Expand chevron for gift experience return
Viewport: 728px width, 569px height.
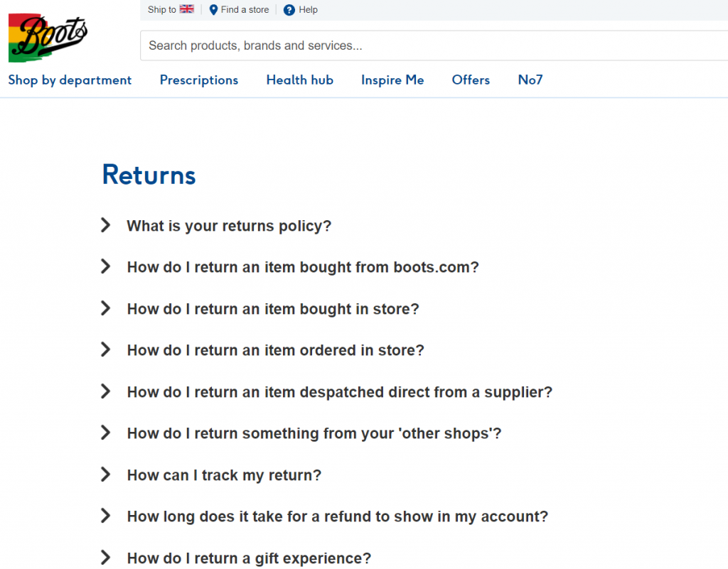point(106,558)
